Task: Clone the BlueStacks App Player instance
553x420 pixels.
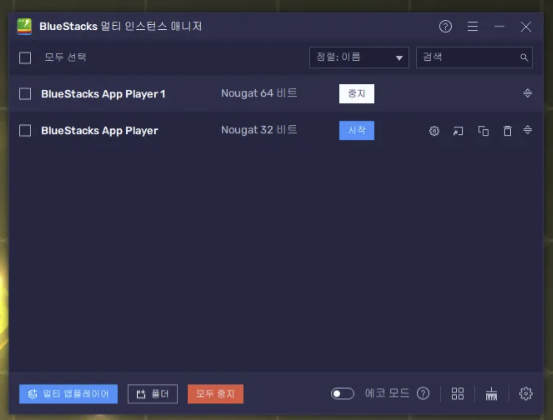Action: click(x=483, y=131)
